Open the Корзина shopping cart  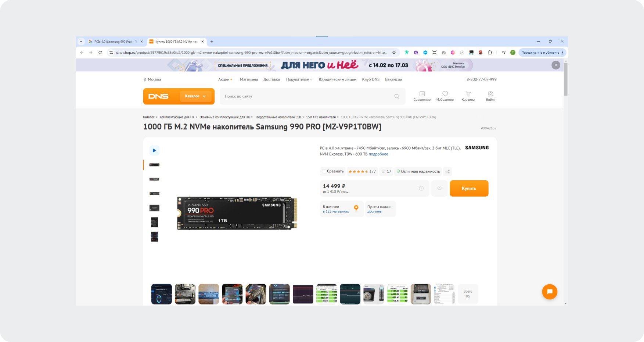[x=468, y=96]
